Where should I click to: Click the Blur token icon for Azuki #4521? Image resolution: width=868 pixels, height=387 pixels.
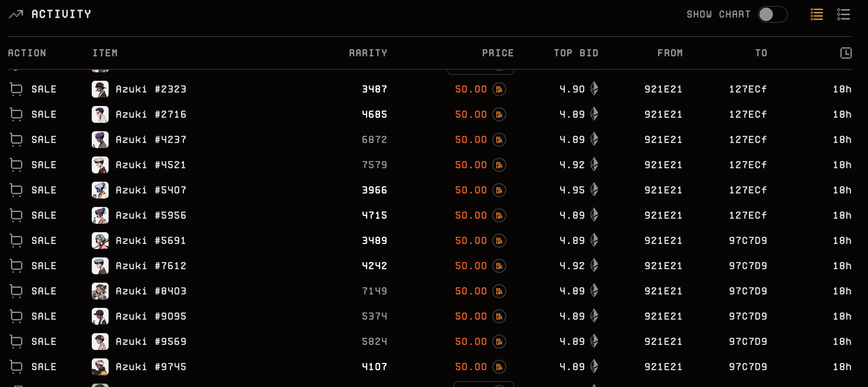pos(499,165)
